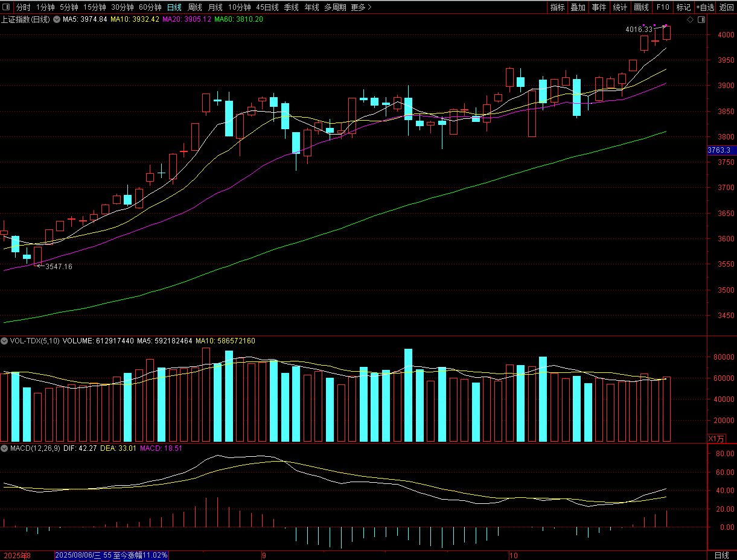
Task: Switch to the 分时 intraday tab
Action: (x=23, y=7)
